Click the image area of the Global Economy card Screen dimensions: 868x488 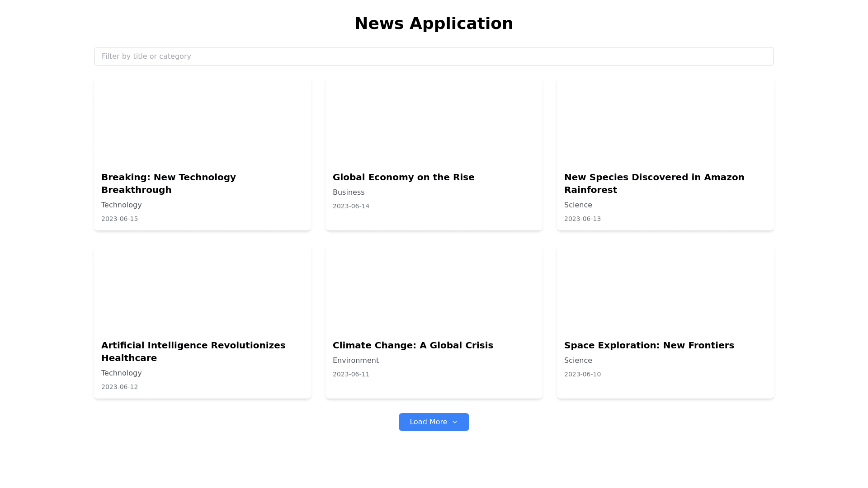pos(434,121)
